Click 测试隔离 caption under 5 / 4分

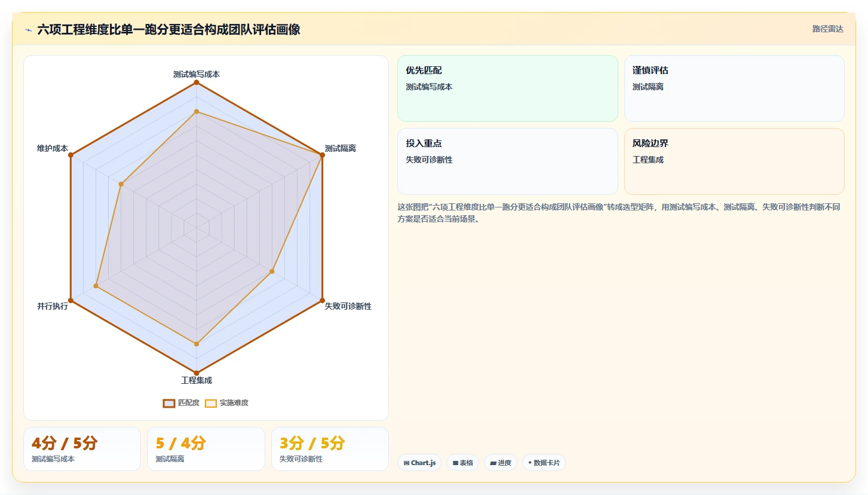click(x=170, y=459)
